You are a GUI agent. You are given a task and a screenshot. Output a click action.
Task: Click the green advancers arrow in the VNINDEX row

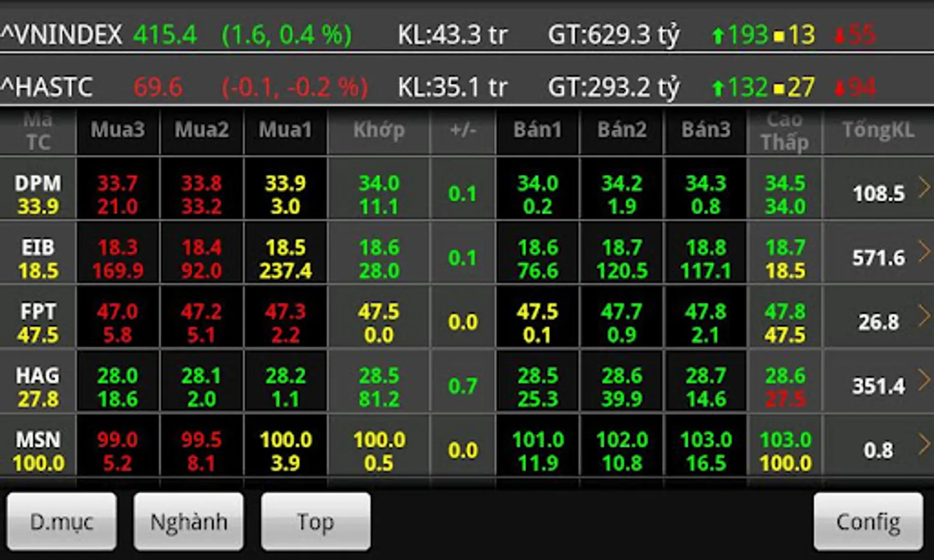tap(718, 36)
